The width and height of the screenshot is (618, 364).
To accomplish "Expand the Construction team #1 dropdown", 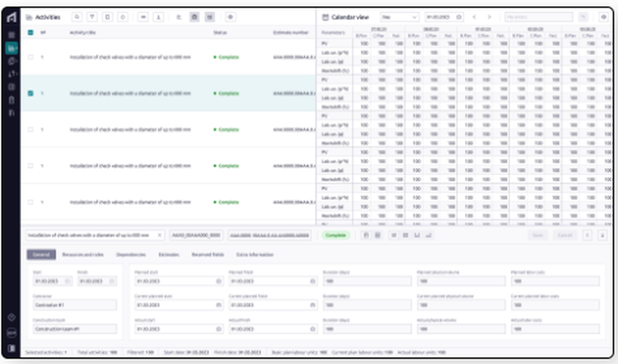I will pyautogui.click(x=74, y=329).
